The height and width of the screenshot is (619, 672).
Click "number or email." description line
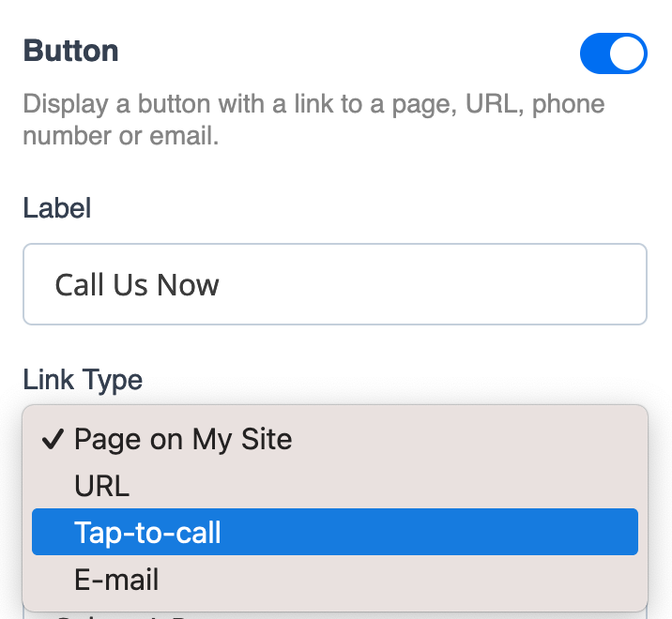(121, 136)
